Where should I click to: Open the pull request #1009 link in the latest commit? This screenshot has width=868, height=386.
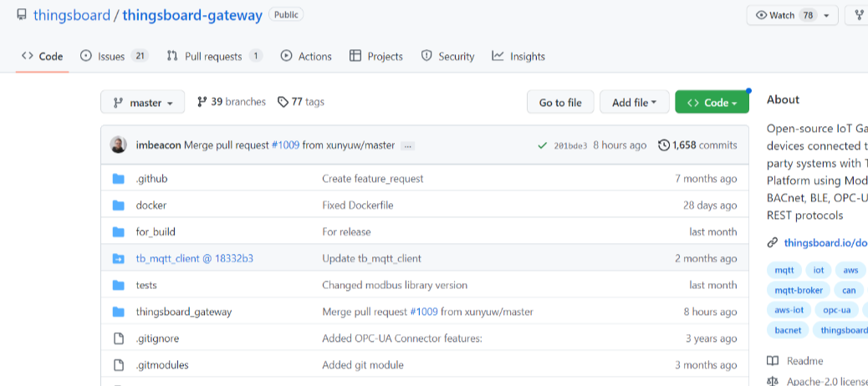pos(285,145)
